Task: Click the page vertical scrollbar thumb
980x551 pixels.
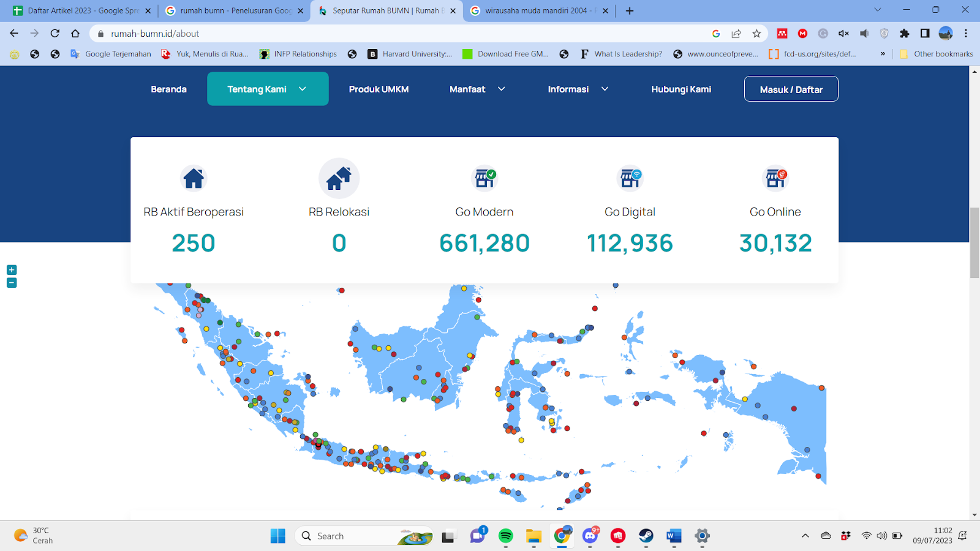Action: coord(974,242)
